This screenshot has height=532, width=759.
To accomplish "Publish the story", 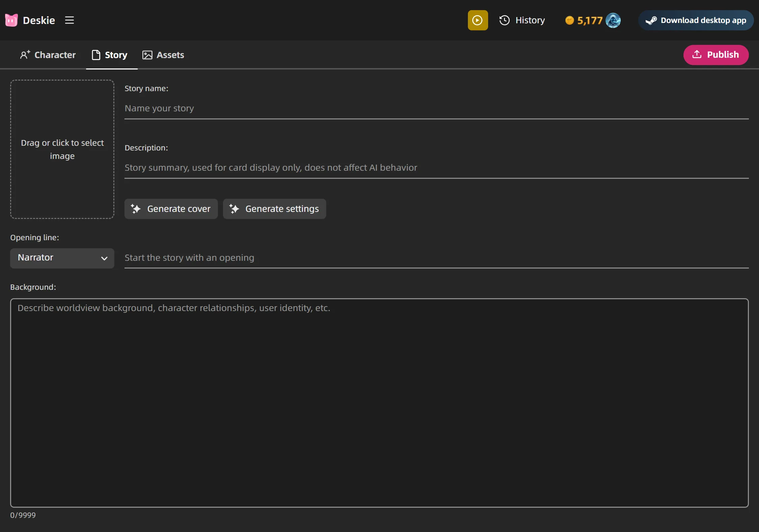I will coord(716,55).
